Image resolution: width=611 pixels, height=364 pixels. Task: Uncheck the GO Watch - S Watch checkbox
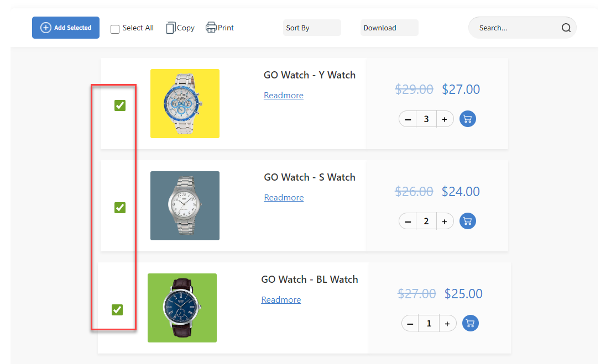[x=120, y=208]
